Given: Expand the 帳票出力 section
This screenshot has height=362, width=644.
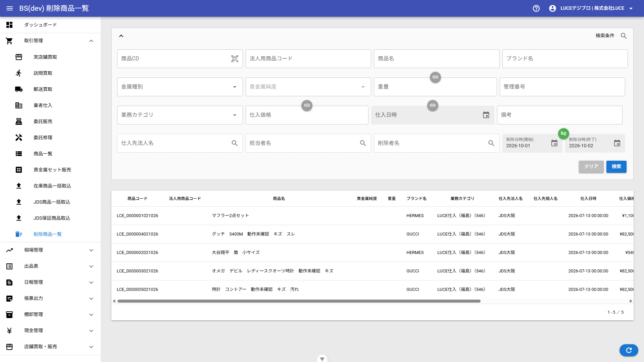Looking at the screenshot, I should click(50, 299).
